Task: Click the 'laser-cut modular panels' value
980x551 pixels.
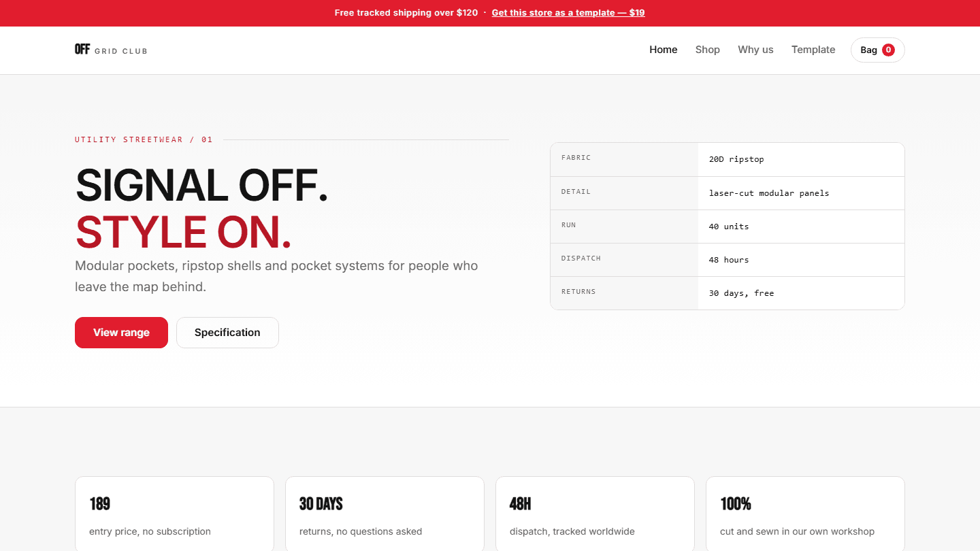Action: coord(769,193)
